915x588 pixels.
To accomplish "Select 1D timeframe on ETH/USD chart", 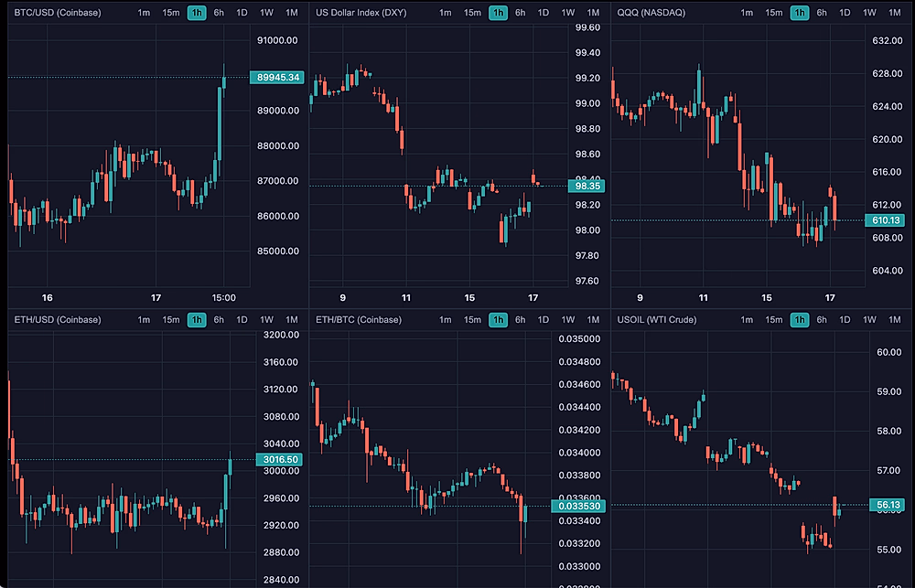I will pos(242,319).
